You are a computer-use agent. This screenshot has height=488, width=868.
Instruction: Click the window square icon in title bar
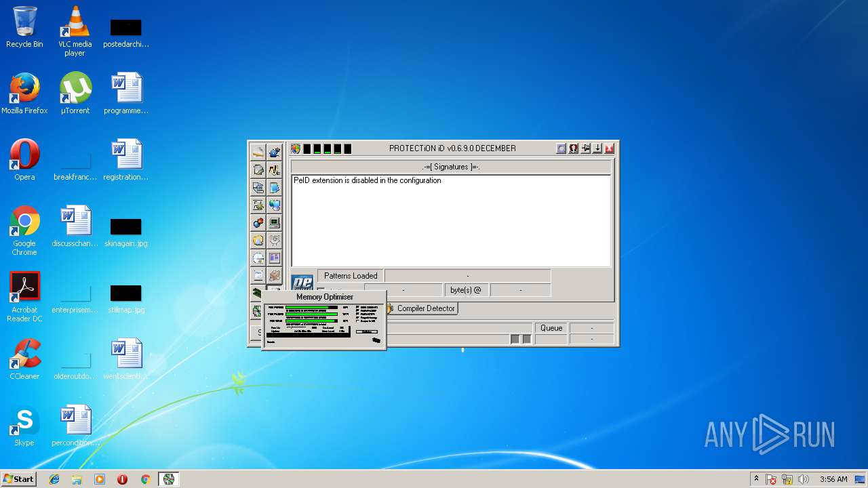click(x=561, y=148)
